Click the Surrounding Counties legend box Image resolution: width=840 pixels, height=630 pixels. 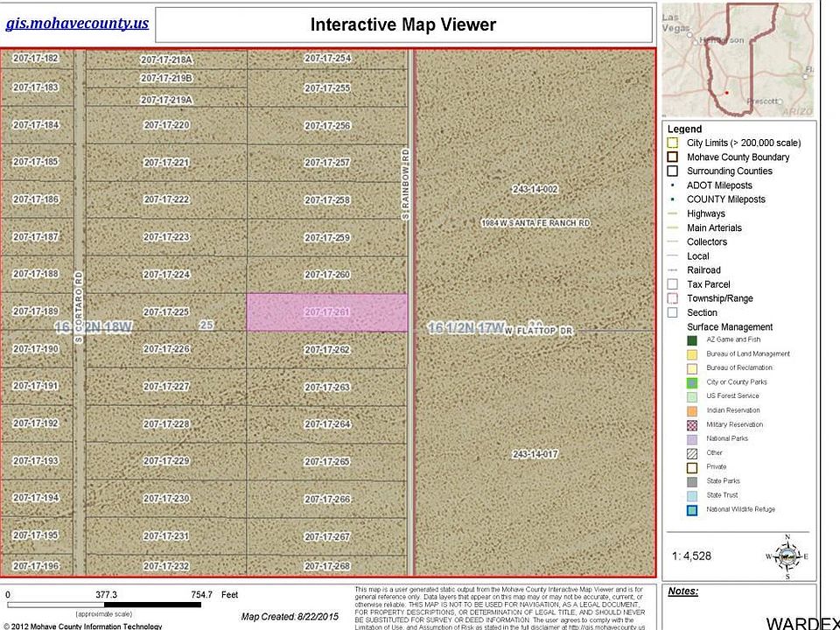pyautogui.click(x=672, y=171)
